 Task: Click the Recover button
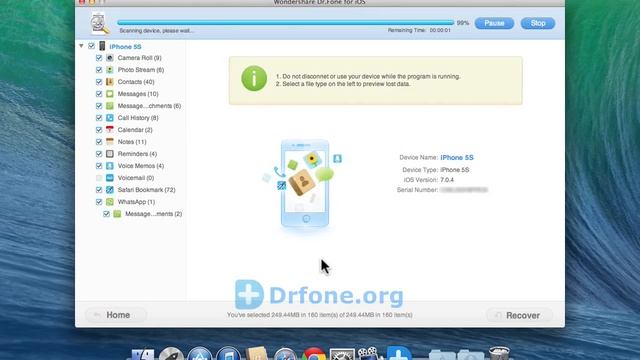519,316
